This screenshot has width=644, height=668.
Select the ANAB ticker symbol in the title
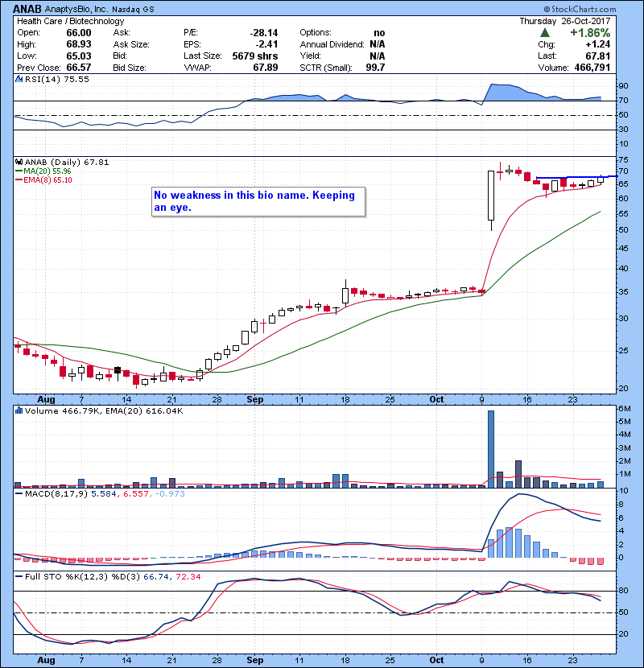point(27,9)
